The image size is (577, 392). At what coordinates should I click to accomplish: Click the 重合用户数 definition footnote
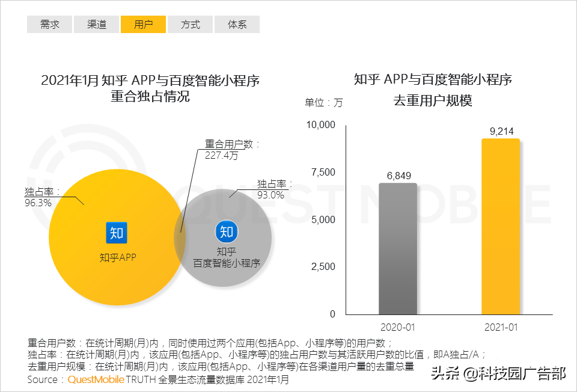(x=210, y=343)
